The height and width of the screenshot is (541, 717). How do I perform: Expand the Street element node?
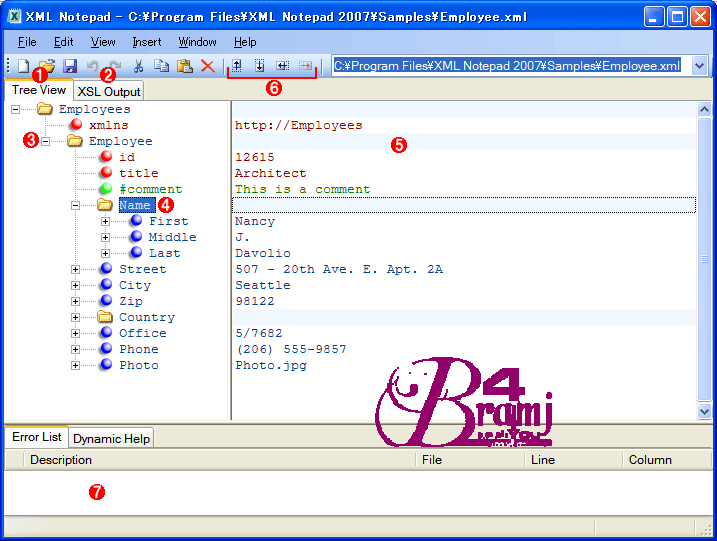click(x=76, y=269)
